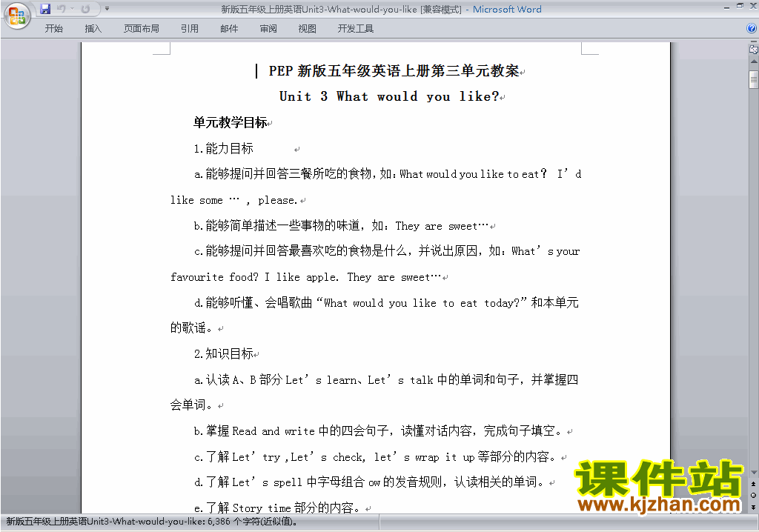This screenshot has width=759, height=532.
Task: Minimize the Word window
Action: pyautogui.click(x=726, y=7)
